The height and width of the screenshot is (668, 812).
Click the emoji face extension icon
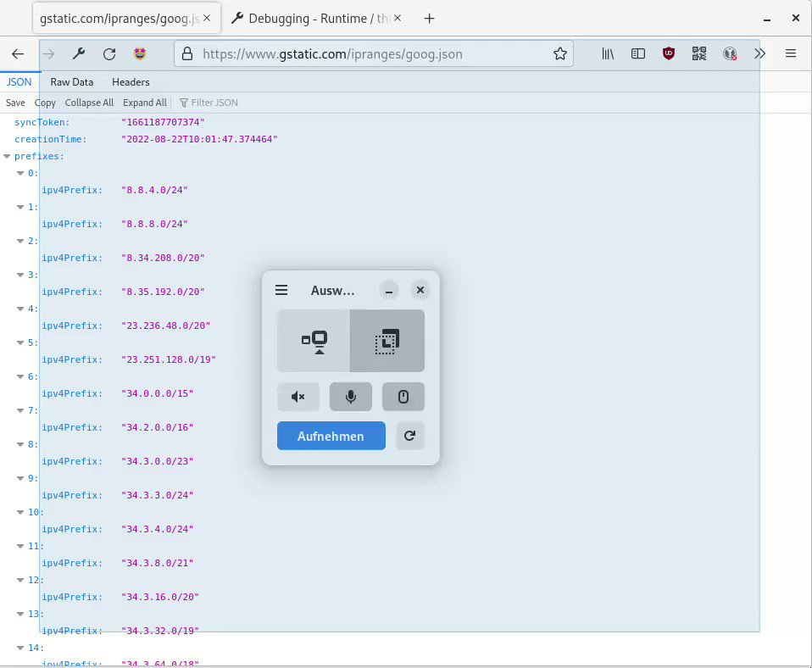(140, 54)
